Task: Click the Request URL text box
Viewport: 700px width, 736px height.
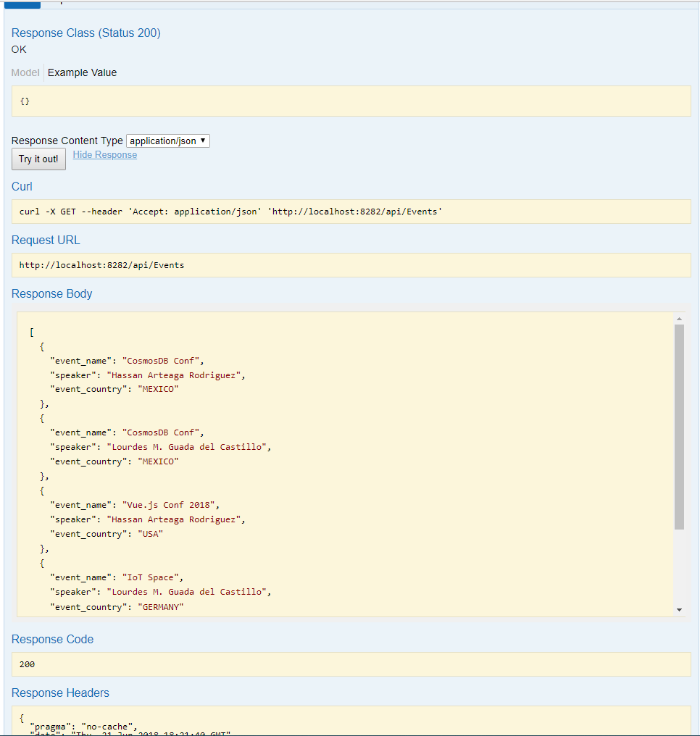Action: coord(351,265)
